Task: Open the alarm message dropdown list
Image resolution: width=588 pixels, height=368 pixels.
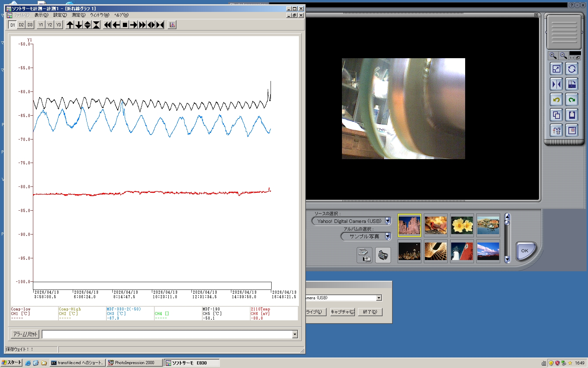Action: click(x=295, y=334)
